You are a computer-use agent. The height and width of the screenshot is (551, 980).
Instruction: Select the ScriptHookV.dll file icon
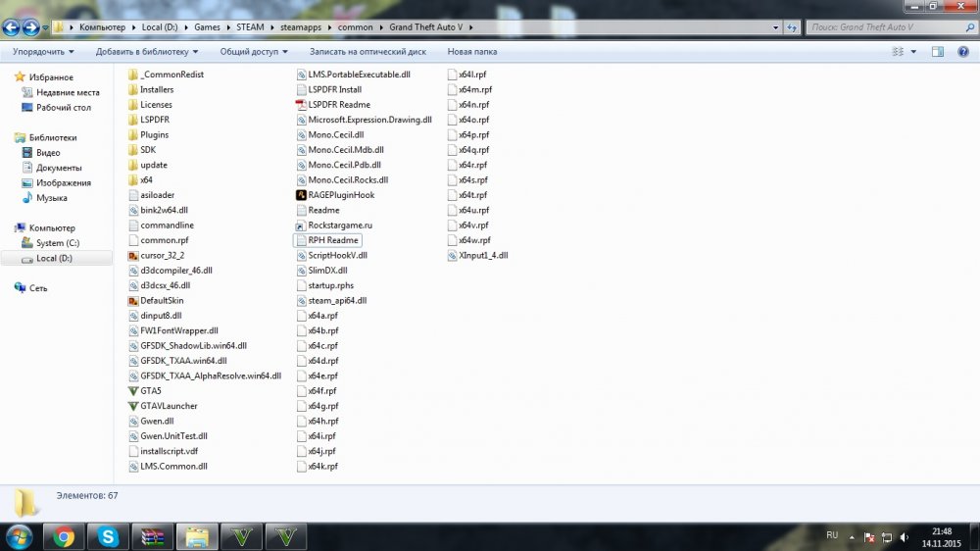click(x=301, y=255)
